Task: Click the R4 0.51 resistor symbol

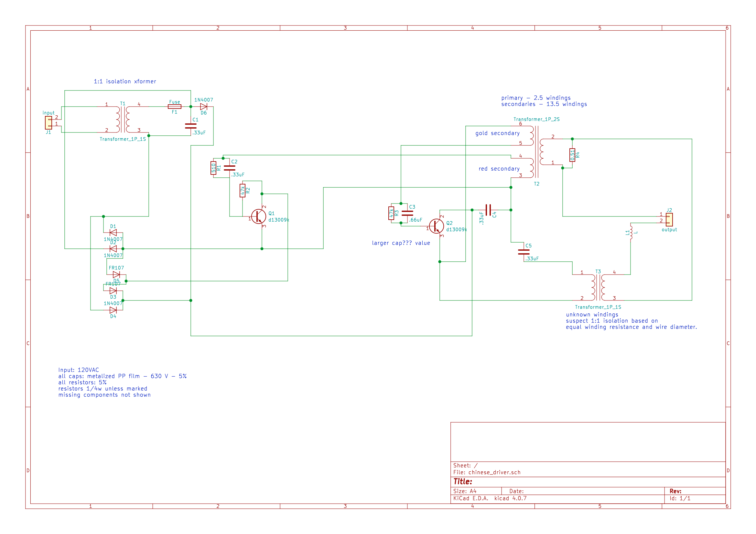Action: (572, 155)
